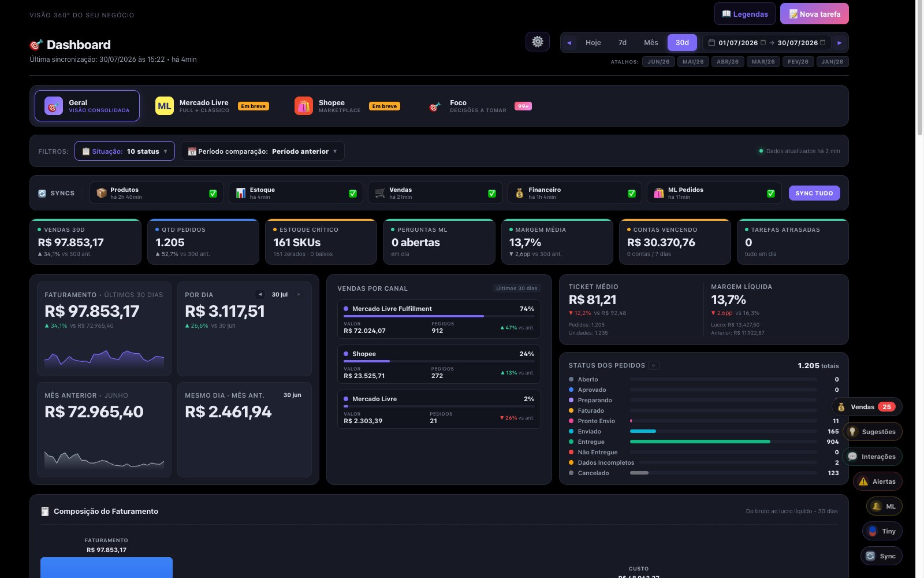Click Mercado Livre Fulfillment progress bar

click(x=439, y=316)
